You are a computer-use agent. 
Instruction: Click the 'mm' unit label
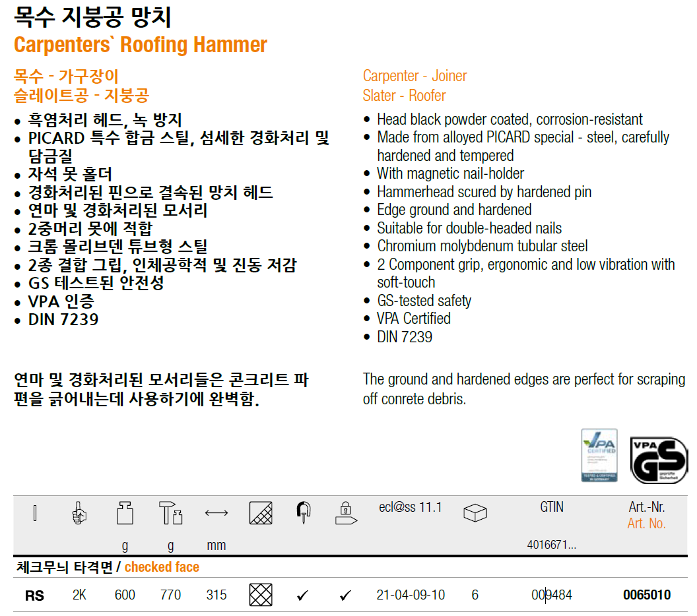[216, 545]
